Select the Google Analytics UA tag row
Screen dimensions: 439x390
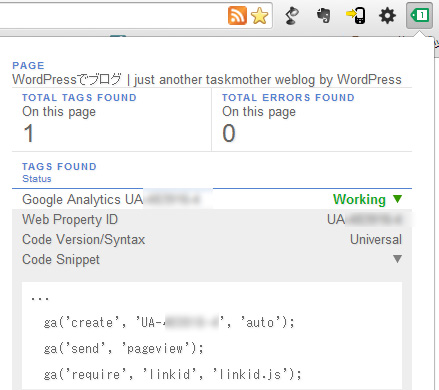point(212,199)
